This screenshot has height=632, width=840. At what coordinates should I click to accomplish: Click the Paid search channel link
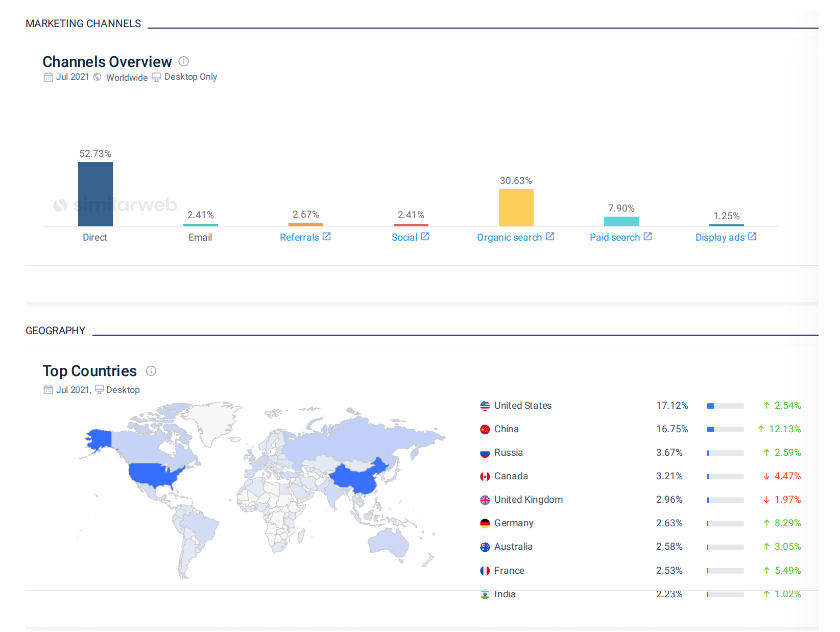[x=614, y=238]
